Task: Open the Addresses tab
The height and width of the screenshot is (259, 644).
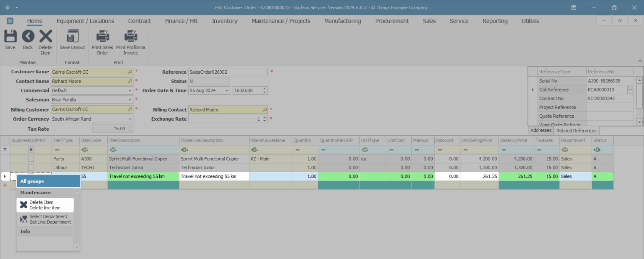Action: pyautogui.click(x=541, y=131)
